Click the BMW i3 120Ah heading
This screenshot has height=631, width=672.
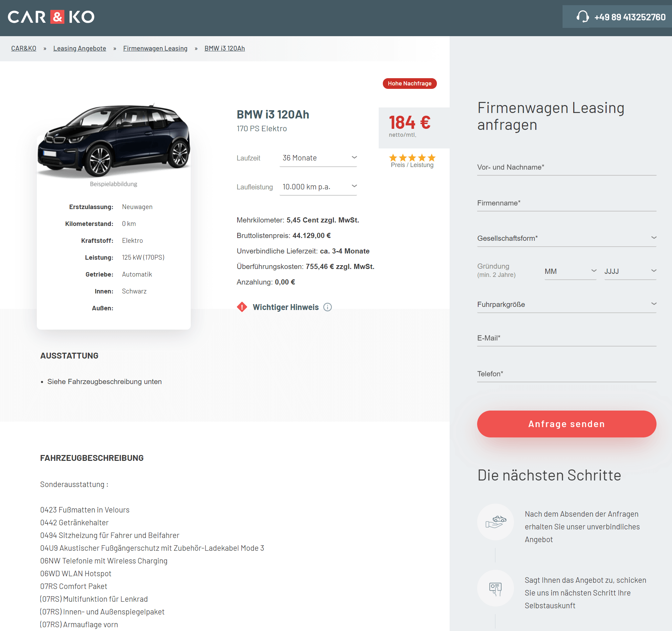[273, 114]
